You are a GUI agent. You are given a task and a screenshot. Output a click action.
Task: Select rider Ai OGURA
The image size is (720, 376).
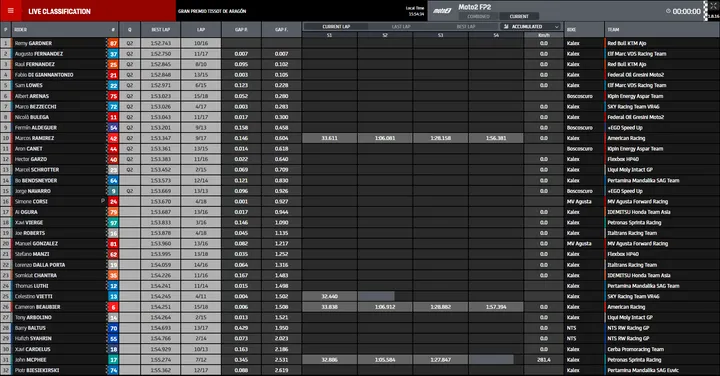coord(26,212)
